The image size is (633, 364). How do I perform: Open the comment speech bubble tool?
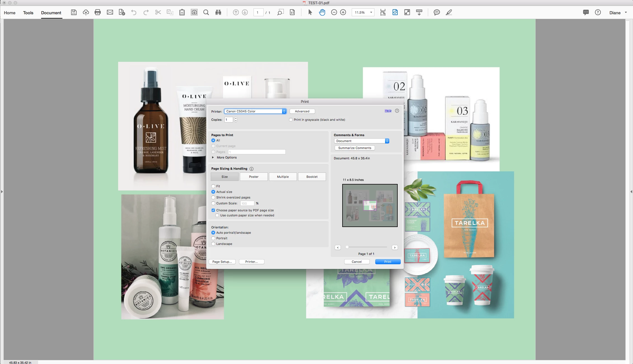click(x=437, y=12)
